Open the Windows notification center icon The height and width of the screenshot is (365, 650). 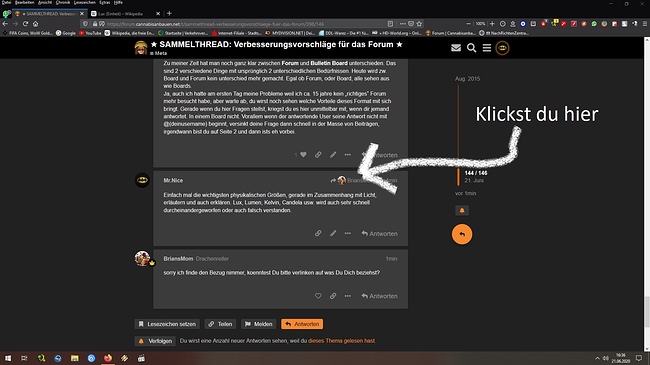click(639, 358)
